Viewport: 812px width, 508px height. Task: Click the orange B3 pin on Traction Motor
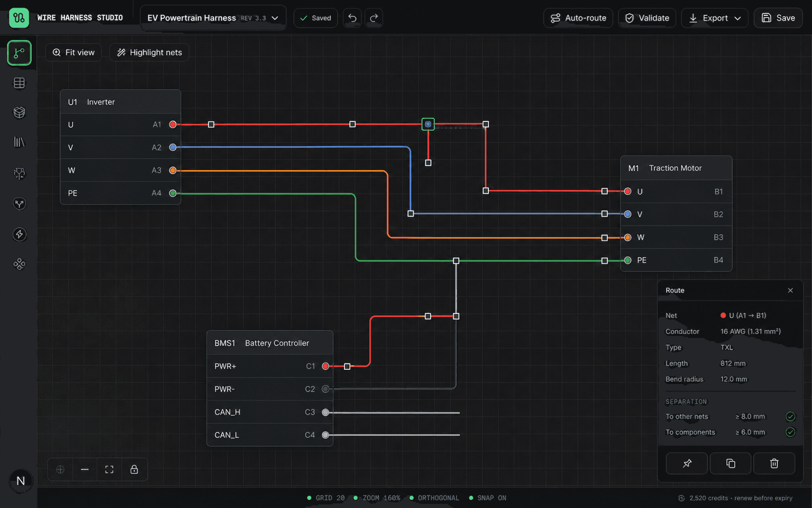coord(628,238)
